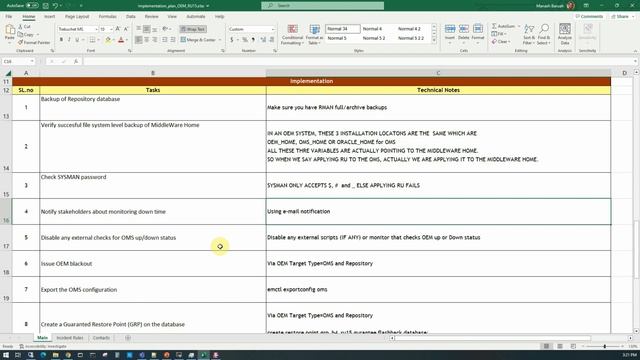Toggle Wrap Text
Viewport: 640px width, 360px height.
(x=193, y=29)
